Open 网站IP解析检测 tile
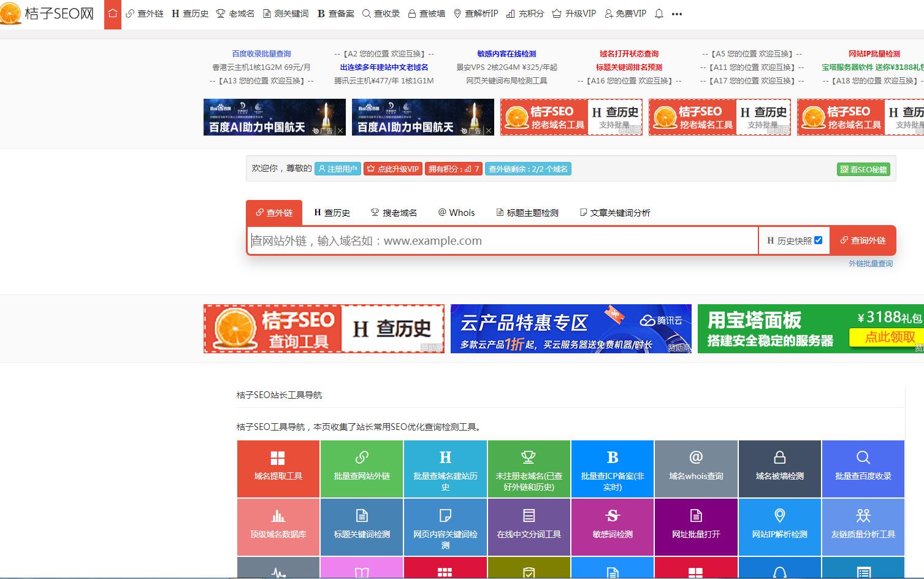Screen dimensions: 924x579 coord(780,527)
